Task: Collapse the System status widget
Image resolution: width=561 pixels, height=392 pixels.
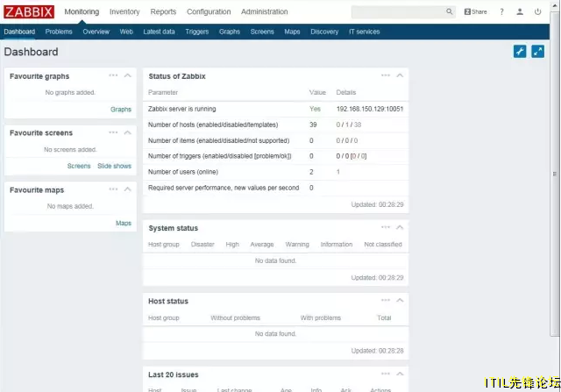Action: coord(400,227)
